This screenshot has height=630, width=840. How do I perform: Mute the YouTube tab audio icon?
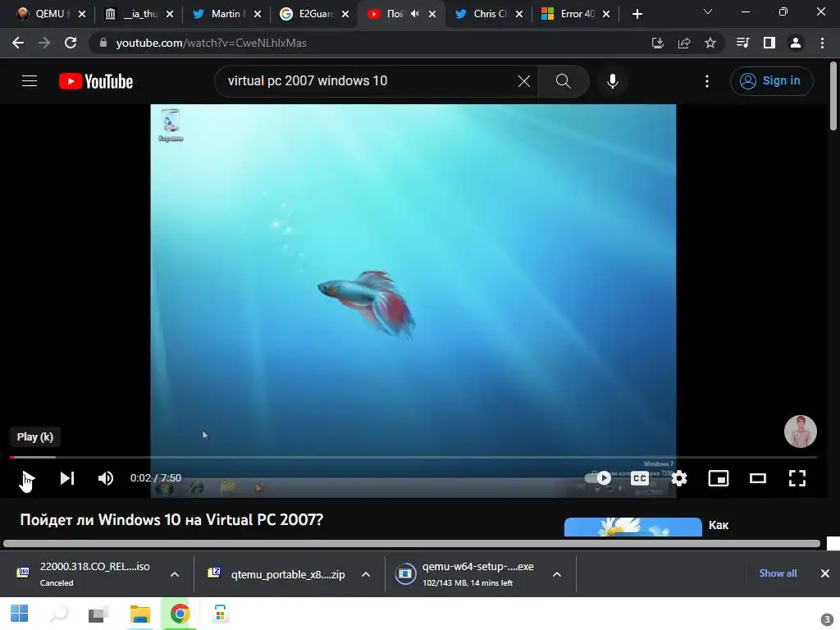(x=414, y=14)
